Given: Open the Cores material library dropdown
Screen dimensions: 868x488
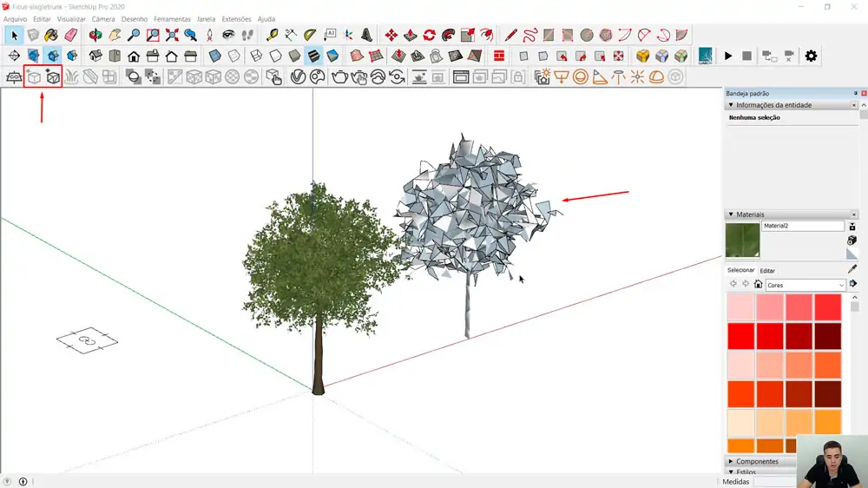Looking at the screenshot, I should [806, 285].
